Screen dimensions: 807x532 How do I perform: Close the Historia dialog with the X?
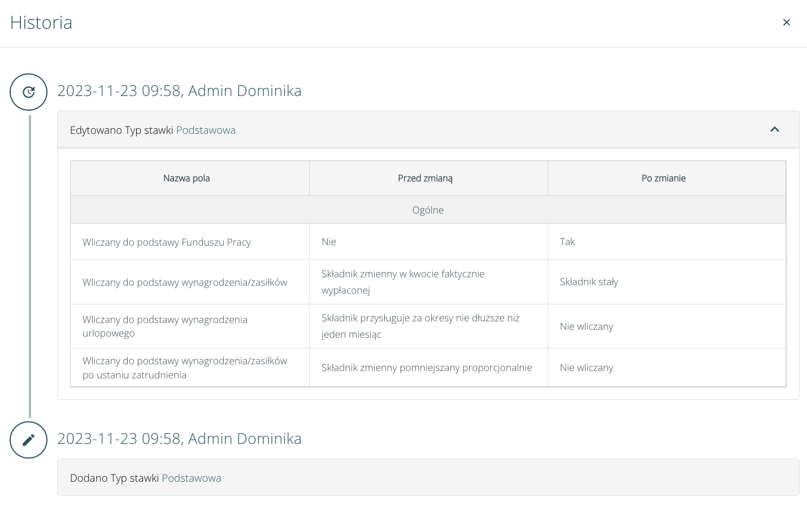pos(786,22)
